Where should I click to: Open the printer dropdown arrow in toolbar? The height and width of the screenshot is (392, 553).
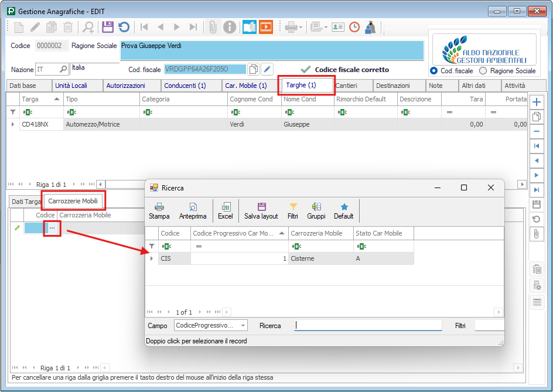[x=301, y=27]
